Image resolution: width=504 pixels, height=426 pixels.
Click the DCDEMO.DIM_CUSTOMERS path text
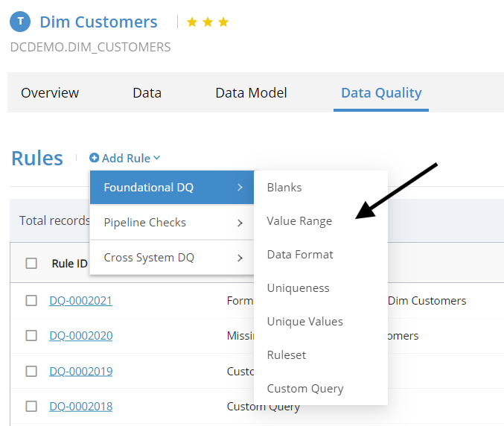90,47
